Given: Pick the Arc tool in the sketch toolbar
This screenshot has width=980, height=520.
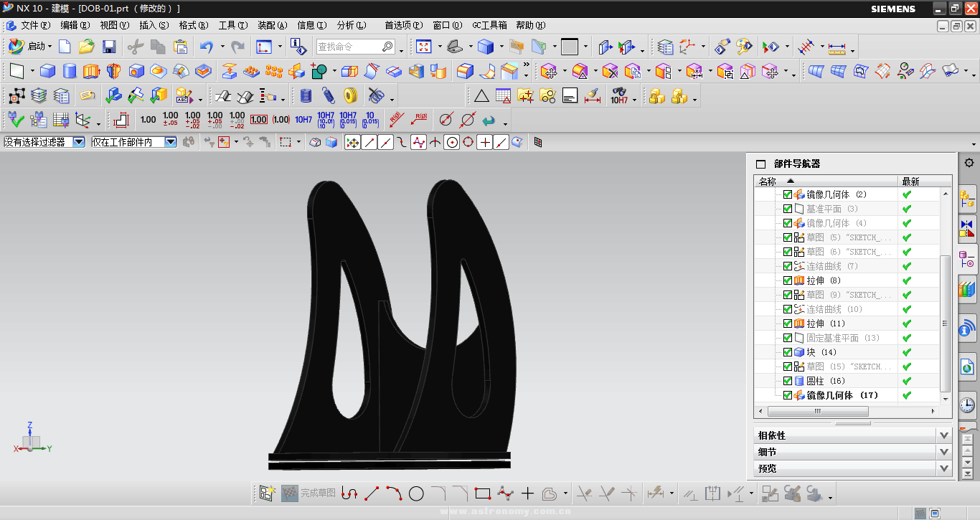Looking at the screenshot, I should click(x=394, y=493).
